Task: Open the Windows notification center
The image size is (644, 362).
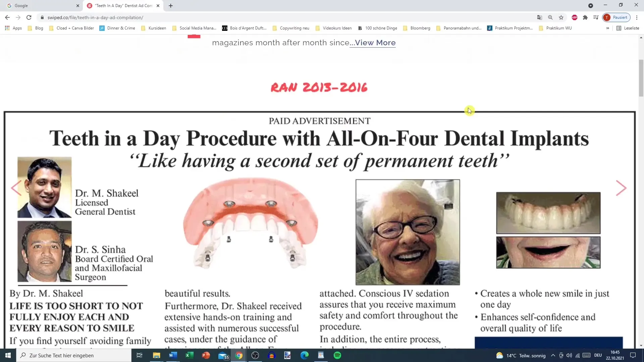Action: [x=633, y=355]
